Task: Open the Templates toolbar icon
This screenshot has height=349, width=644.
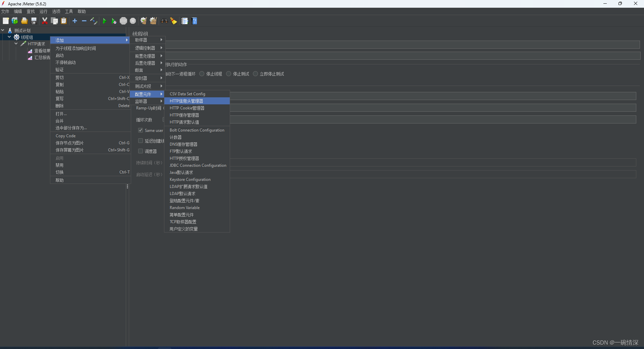Action: [15, 21]
